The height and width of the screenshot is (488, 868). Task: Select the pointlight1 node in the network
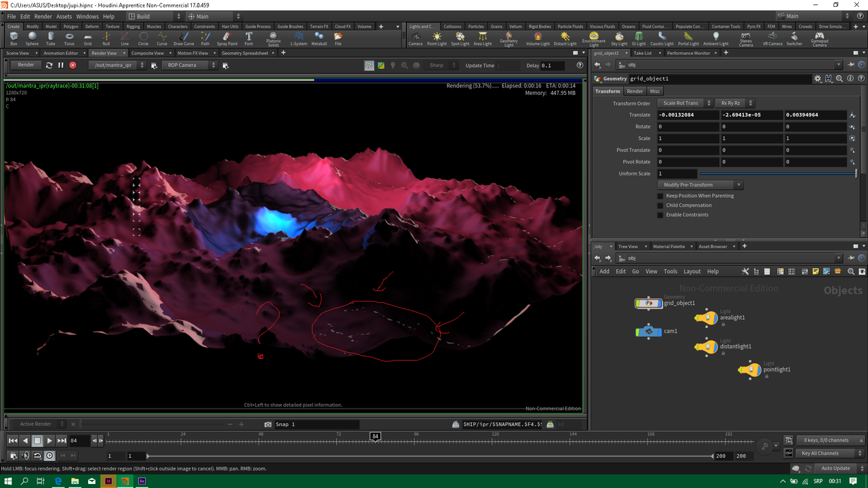pos(749,369)
